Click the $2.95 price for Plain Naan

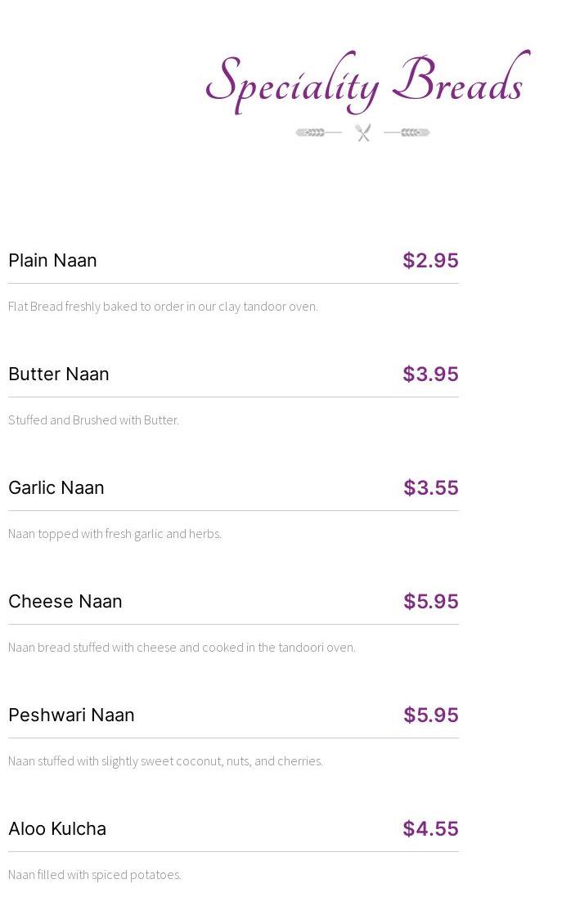coord(430,260)
